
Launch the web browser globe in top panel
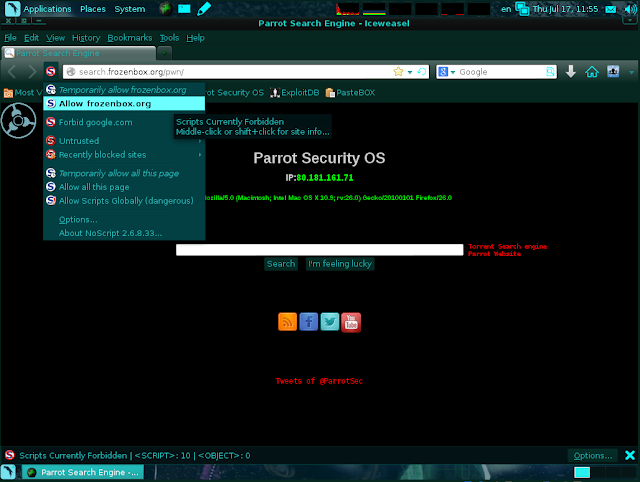tap(165, 9)
